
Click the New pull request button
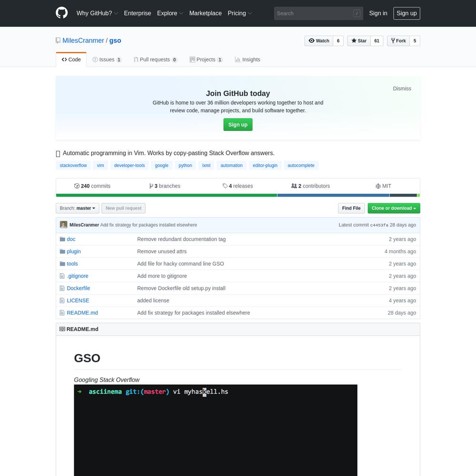pyautogui.click(x=123, y=208)
